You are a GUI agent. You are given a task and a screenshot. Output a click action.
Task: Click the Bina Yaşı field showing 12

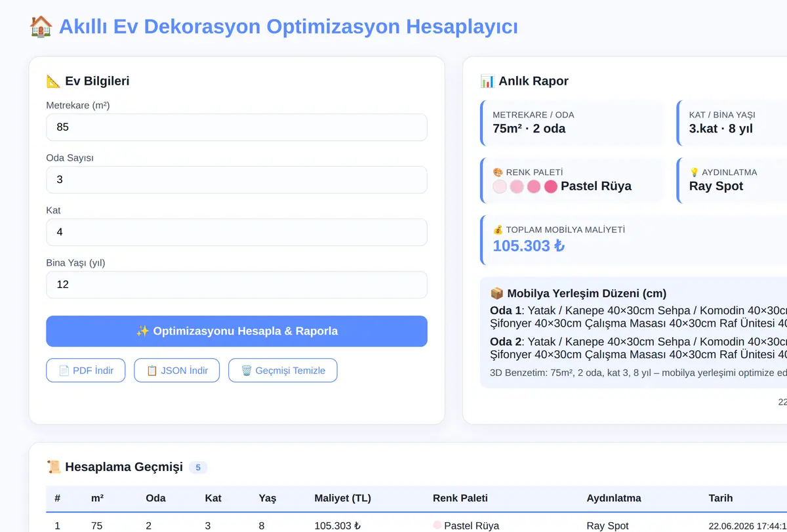237,285
